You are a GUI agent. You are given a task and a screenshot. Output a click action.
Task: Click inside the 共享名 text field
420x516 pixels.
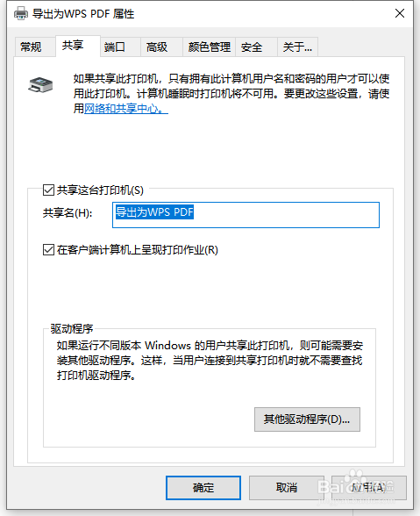tap(246, 215)
